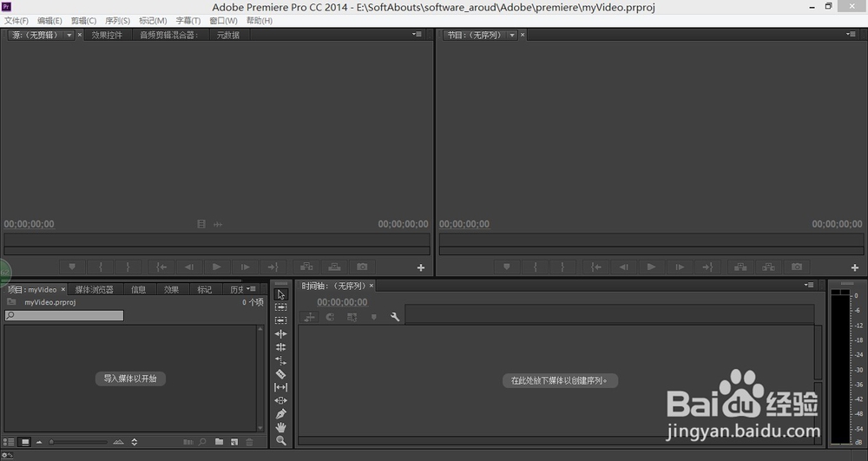Click the Clear trash icon

249,442
